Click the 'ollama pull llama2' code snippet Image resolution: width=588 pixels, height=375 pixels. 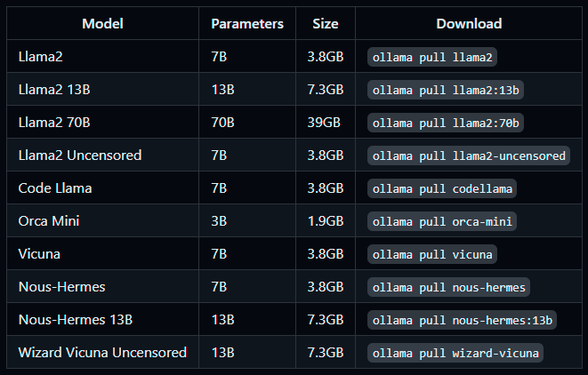(x=432, y=57)
